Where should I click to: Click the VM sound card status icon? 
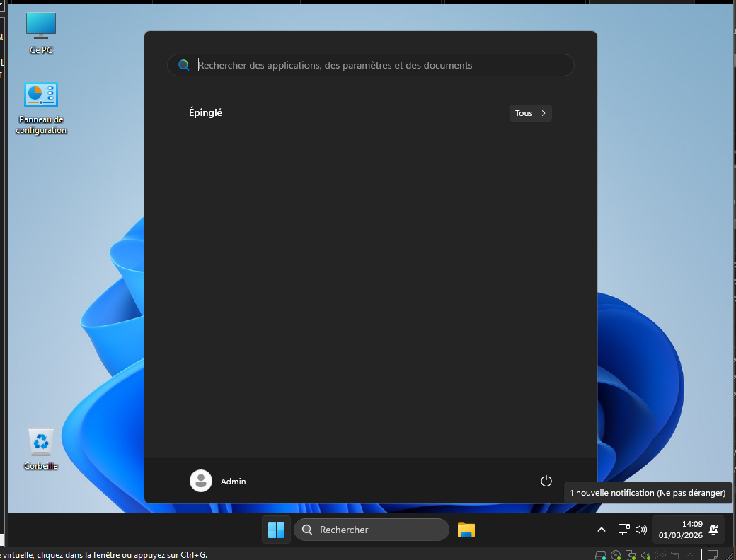[645, 555]
